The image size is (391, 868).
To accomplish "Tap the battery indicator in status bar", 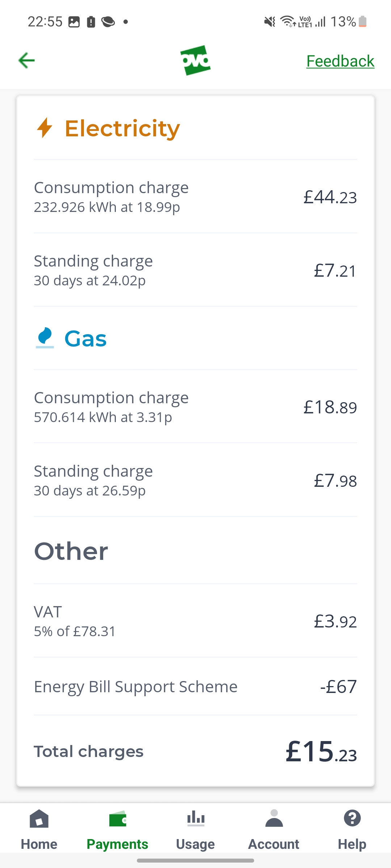I will (363, 22).
